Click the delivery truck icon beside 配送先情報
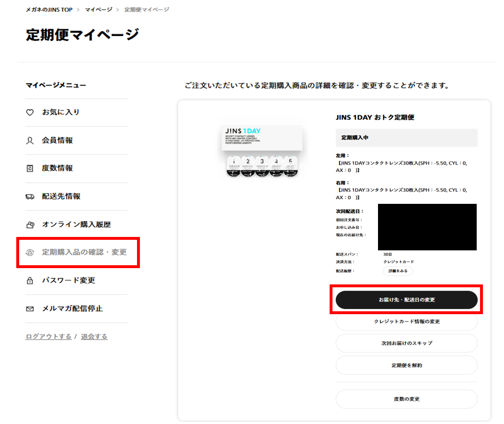504x424 pixels. [x=30, y=197]
